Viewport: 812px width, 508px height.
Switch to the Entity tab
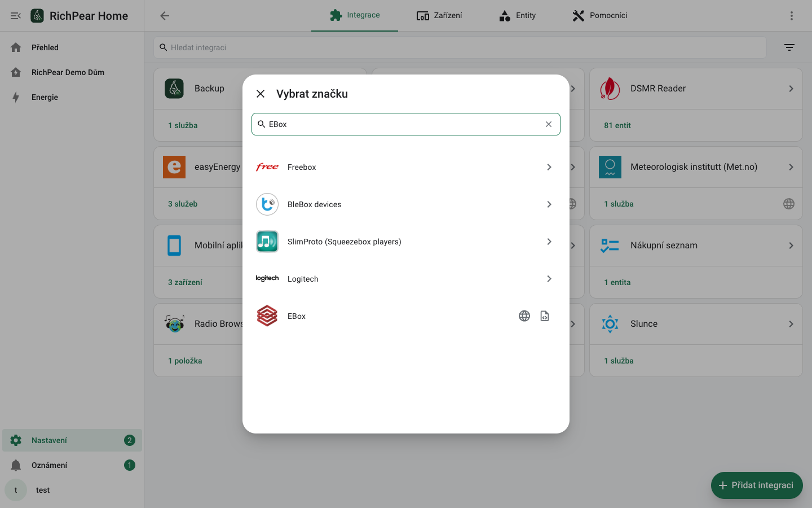[x=517, y=15]
